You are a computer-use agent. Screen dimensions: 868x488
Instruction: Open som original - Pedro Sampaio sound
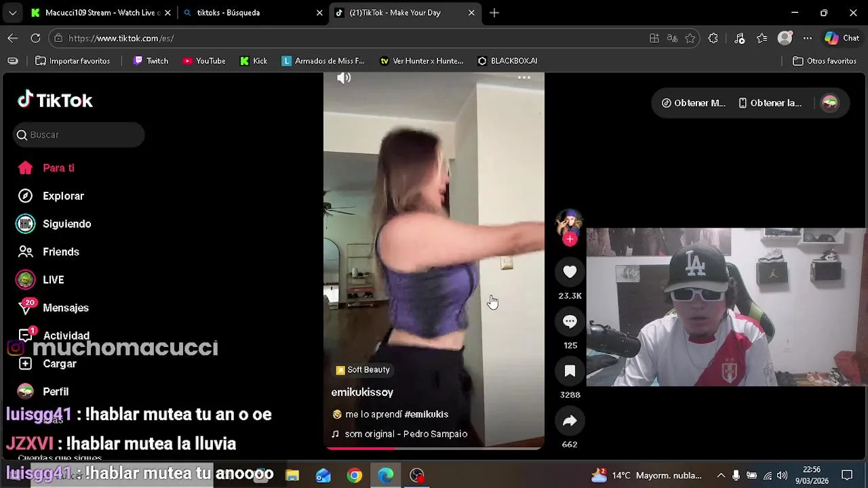tap(399, 434)
